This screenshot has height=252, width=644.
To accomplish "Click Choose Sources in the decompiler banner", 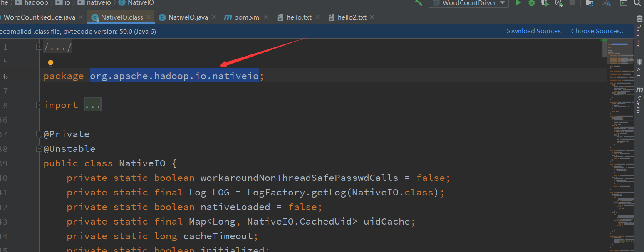I will click(598, 31).
